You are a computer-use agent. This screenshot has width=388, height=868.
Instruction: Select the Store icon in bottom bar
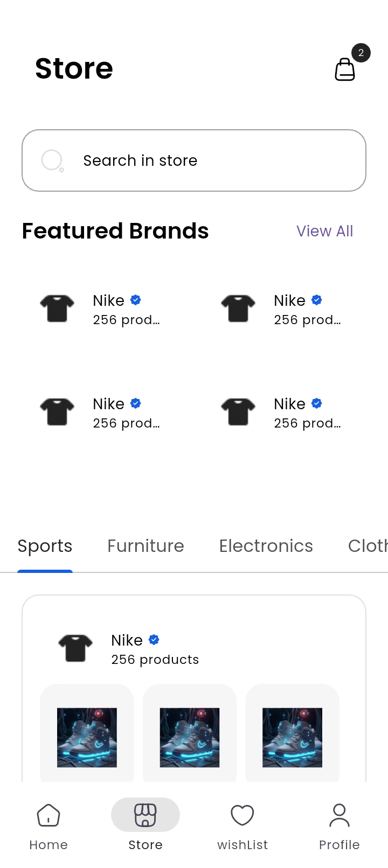(x=145, y=816)
